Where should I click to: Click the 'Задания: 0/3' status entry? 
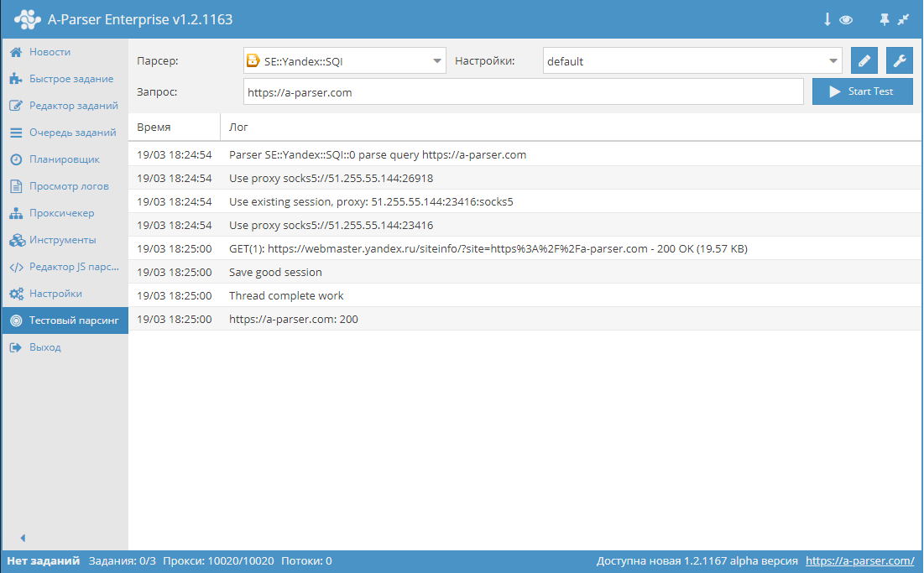pyautogui.click(x=123, y=561)
